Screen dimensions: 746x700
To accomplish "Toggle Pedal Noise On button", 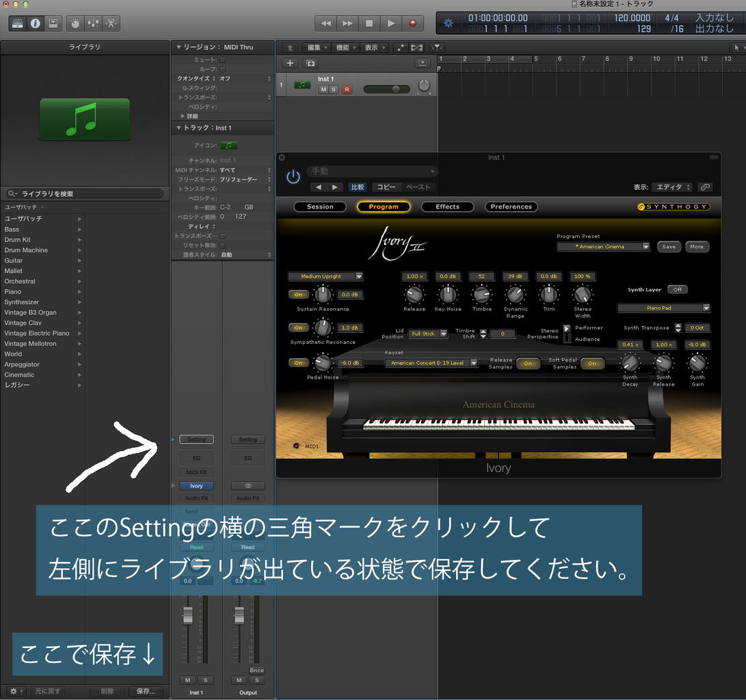I will [x=298, y=363].
